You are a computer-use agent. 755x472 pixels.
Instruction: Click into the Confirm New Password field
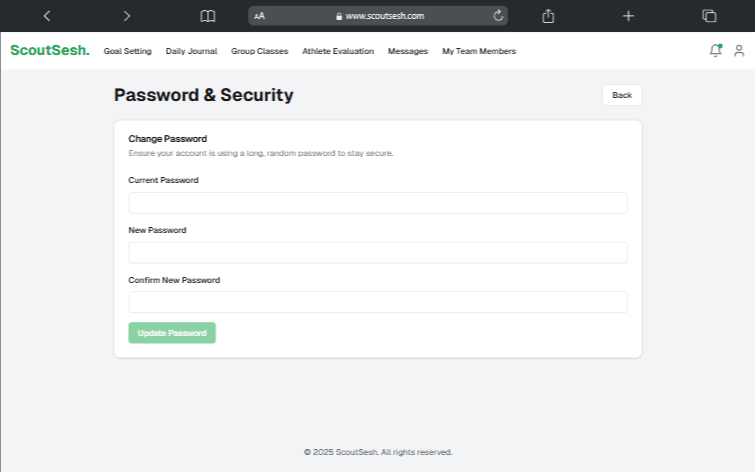pyautogui.click(x=378, y=302)
